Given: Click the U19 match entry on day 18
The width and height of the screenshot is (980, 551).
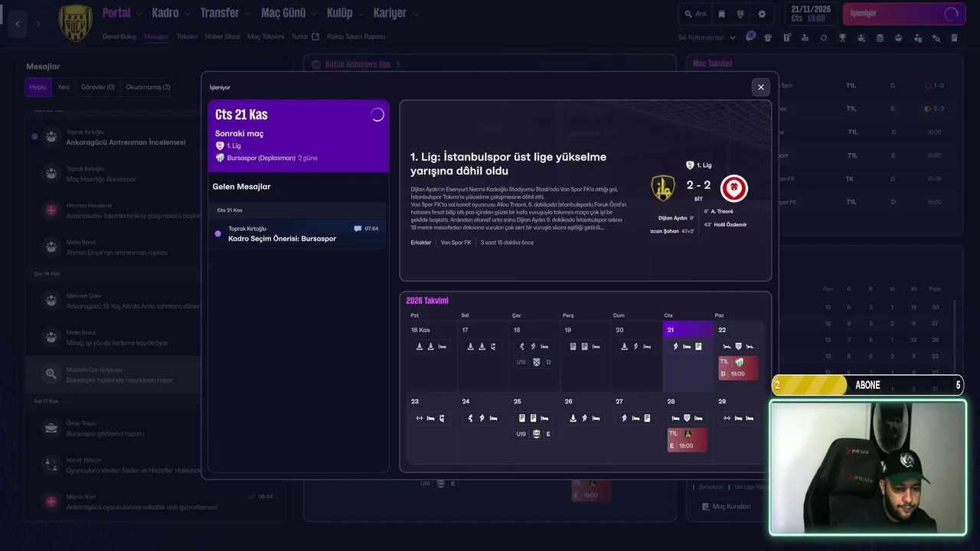Looking at the screenshot, I should click(534, 362).
